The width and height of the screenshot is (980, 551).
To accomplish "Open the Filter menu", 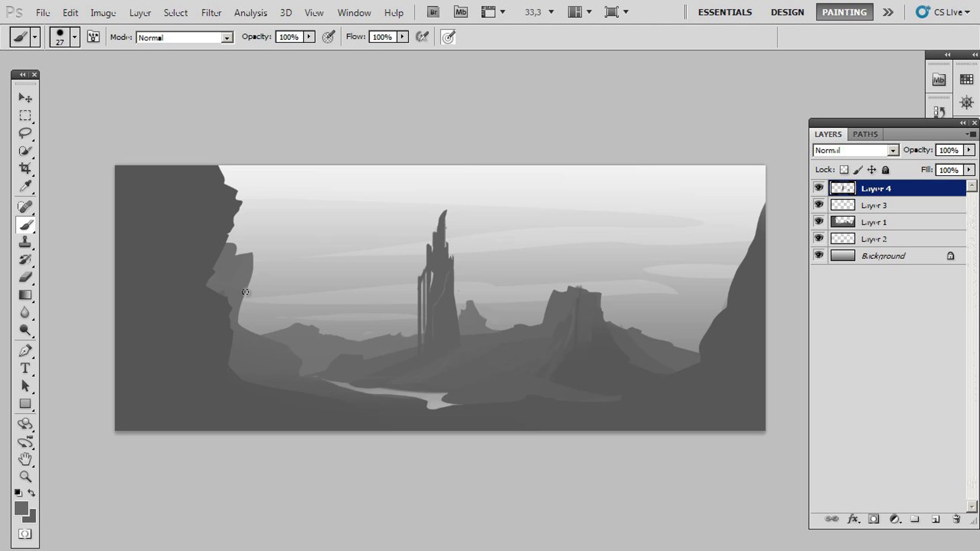I will tap(211, 13).
